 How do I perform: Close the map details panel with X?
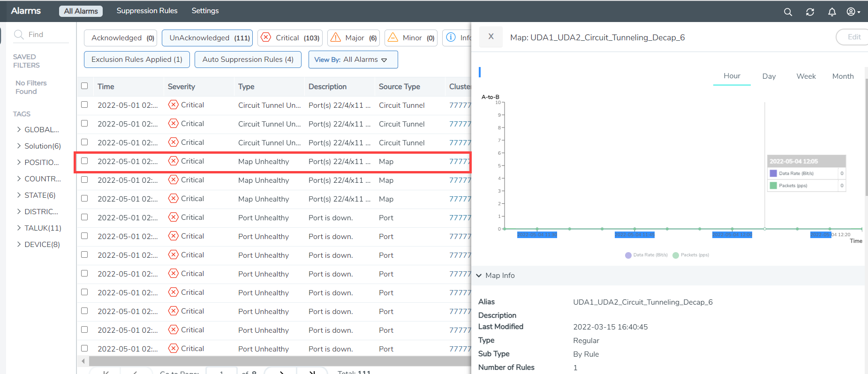point(491,37)
